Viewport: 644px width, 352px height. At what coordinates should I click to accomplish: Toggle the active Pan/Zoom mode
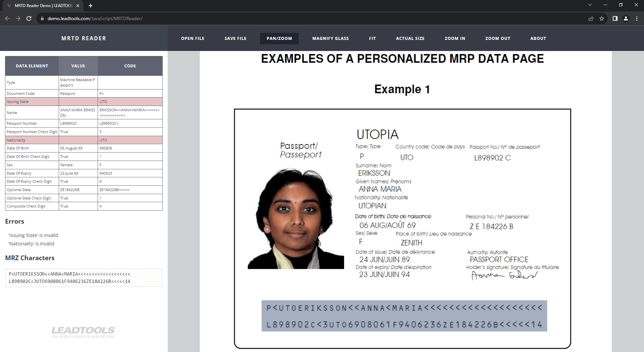[x=279, y=38]
